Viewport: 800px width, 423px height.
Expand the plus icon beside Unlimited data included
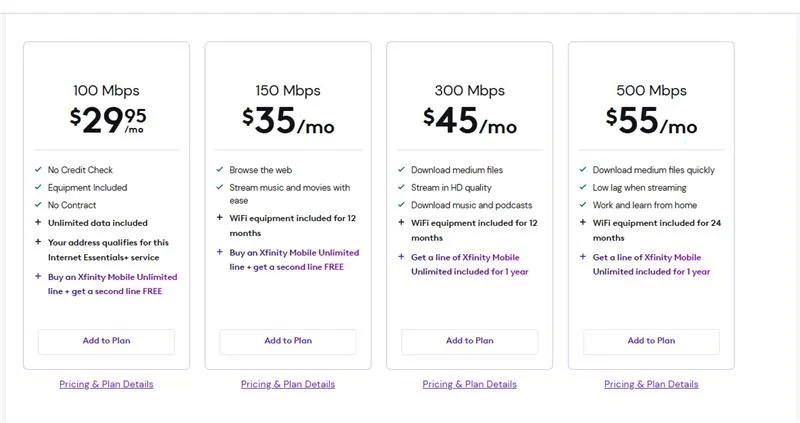pos(38,223)
